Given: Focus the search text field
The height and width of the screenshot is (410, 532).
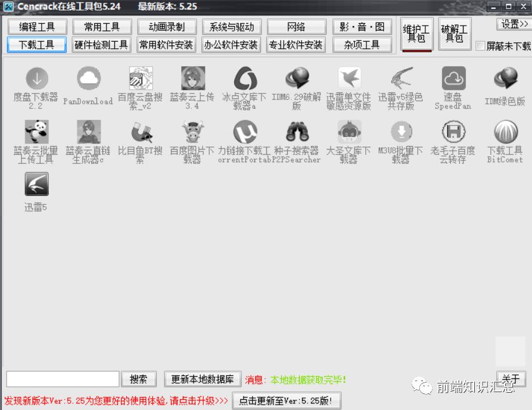Looking at the screenshot, I should click(x=63, y=379).
